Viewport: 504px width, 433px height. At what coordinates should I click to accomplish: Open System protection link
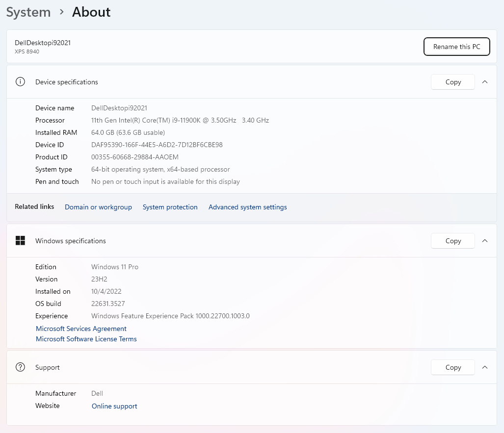[x=170, y=207]
